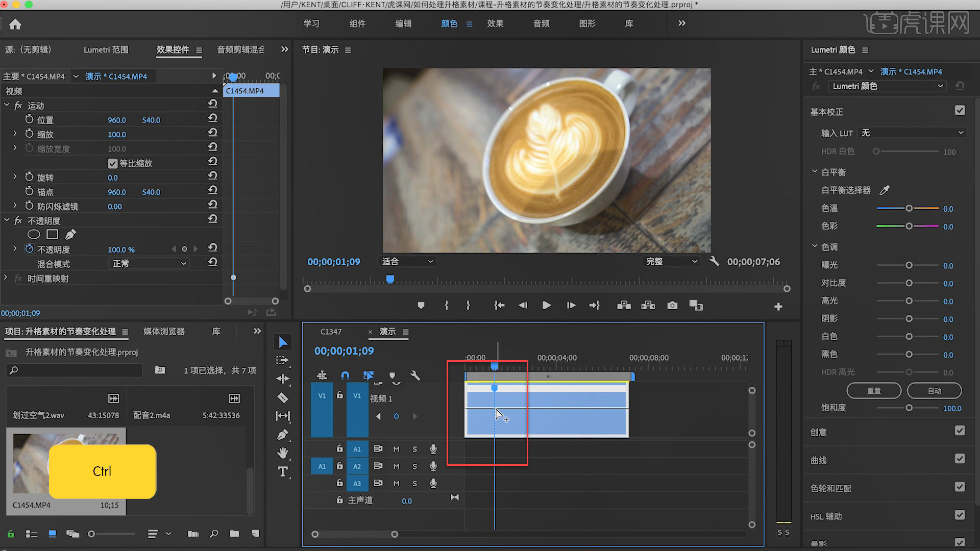Viewport: 980px width, 551px height.
Task: Open the Input LUT dropdown
Action: (912, 133)
